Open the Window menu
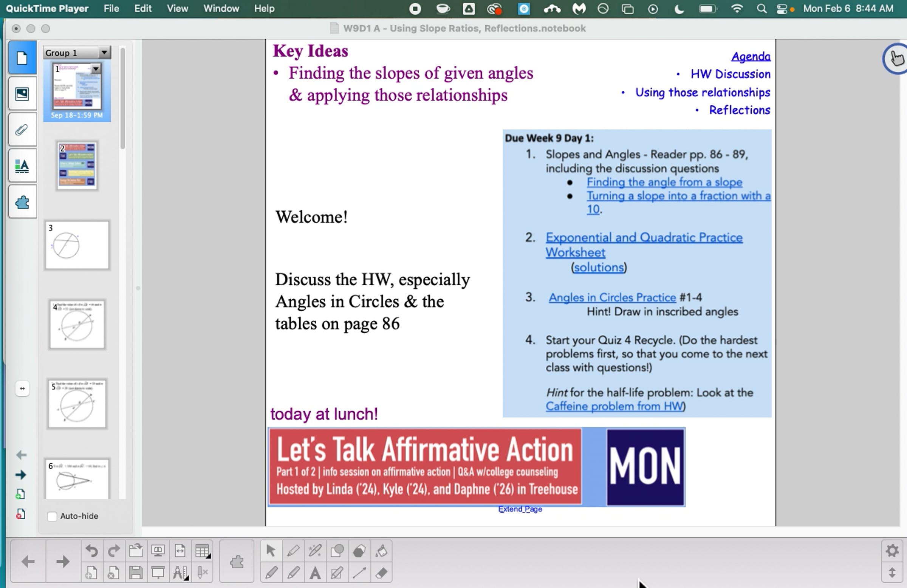 (x=221, y=8)
